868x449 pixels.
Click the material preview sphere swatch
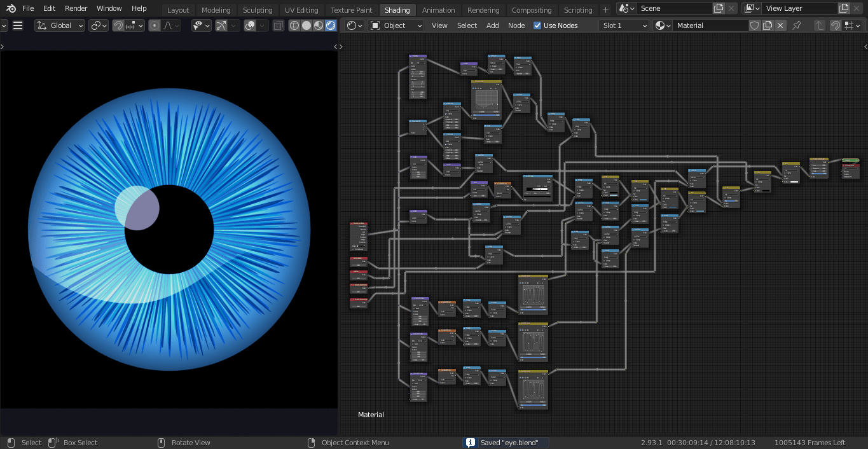click(x=660, y=25)
